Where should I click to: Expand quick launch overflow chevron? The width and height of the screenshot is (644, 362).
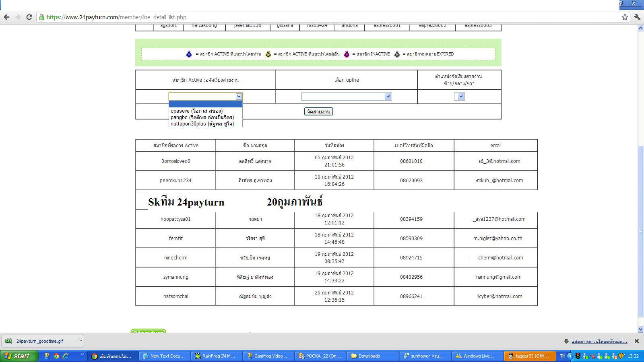82,355
